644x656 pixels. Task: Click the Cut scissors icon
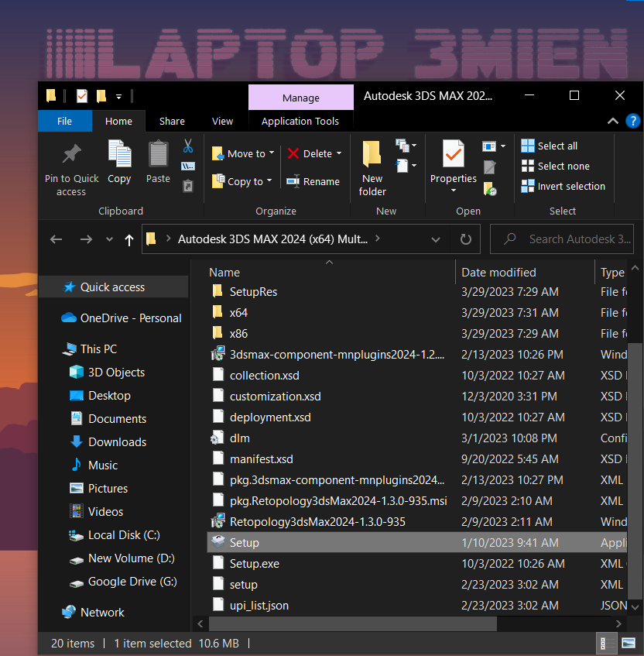pos(188,146)
